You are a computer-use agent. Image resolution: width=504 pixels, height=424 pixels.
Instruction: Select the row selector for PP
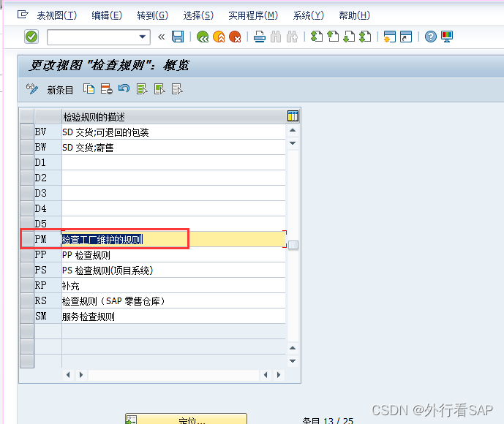pyautogui.click(x=27, y=254)
